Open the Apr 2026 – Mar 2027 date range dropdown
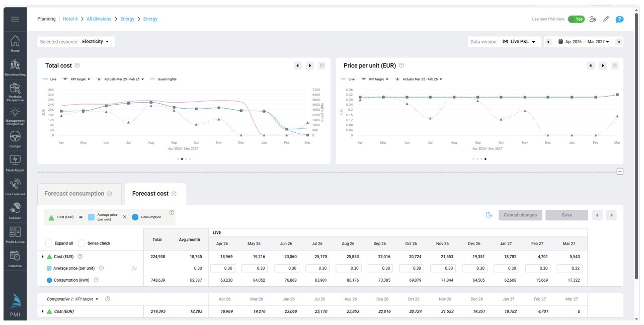The height and width of the screenshot is (325, 644). (x=584, y=42)
